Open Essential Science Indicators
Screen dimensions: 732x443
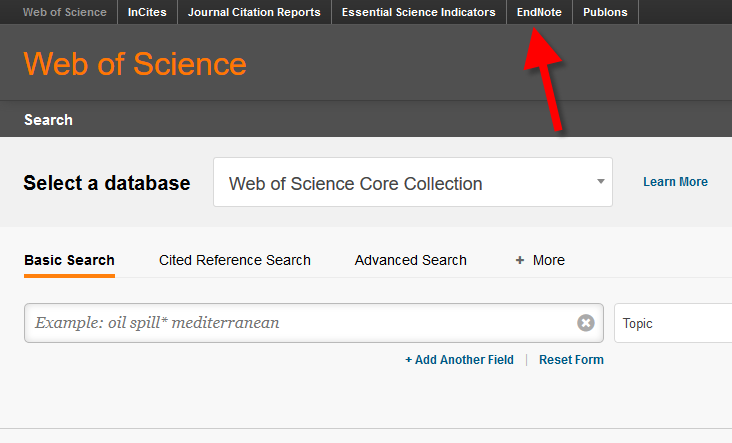point(418,12)
